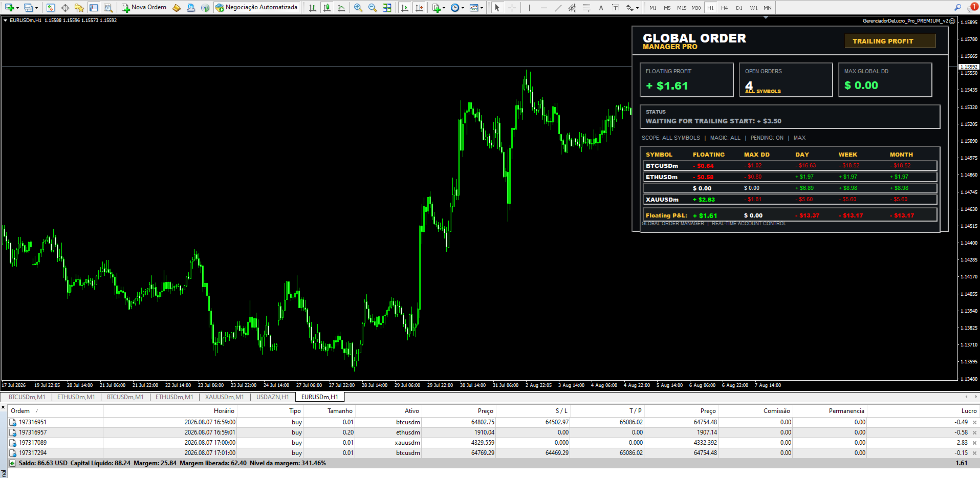
Task: Switch chart to line chart icon
Action: click(341, 8)
